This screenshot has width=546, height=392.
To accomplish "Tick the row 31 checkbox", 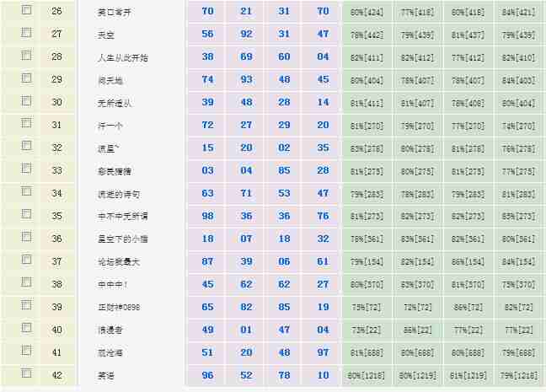I will click(x=26, y=125).
